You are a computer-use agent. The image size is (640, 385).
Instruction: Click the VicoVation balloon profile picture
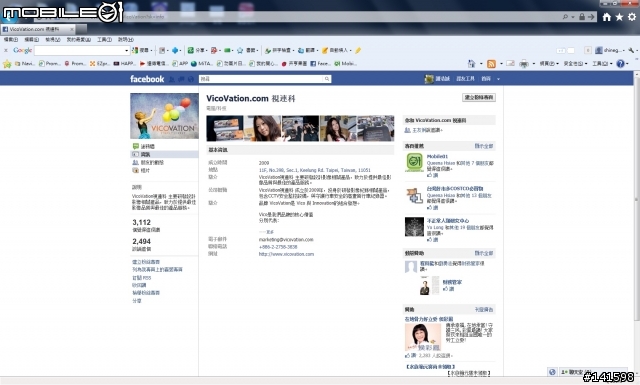coord(164,116)
